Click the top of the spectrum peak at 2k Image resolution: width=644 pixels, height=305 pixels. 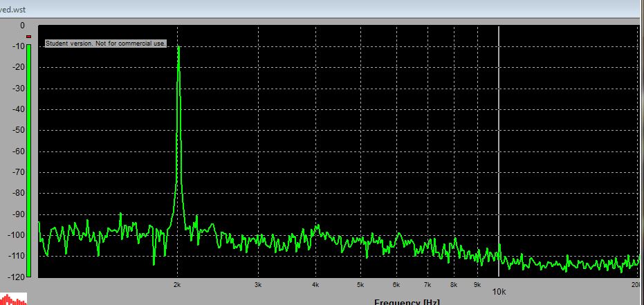click(x=178, y=47)
